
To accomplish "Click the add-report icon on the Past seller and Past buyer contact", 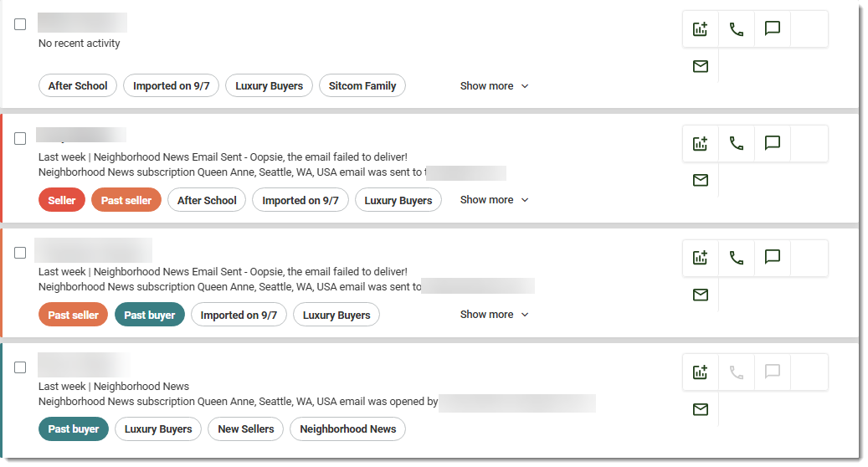I will pos(701,257).
